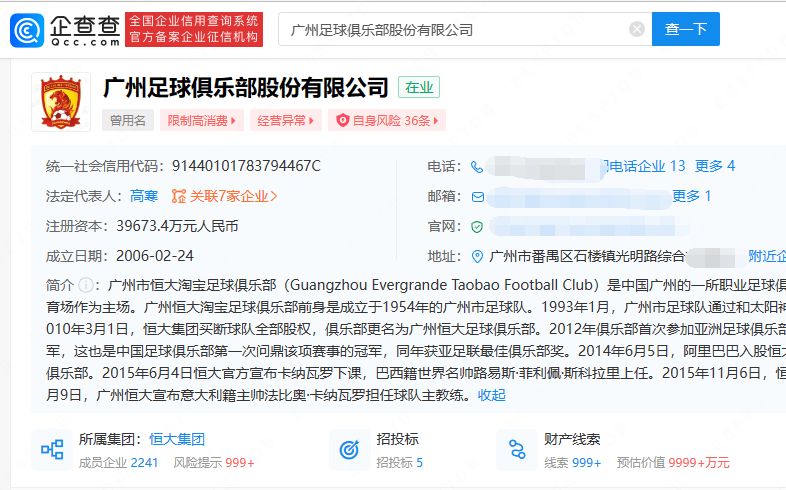Click the phone icon next to 电话
The width and height of the screenshot is (786, 490).
[x=477, y=166]
